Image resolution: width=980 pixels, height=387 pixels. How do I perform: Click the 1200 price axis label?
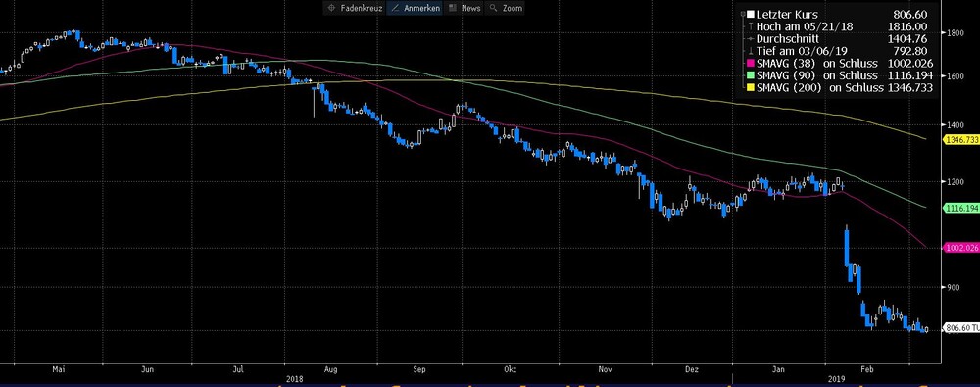click(x=955, y=182)
